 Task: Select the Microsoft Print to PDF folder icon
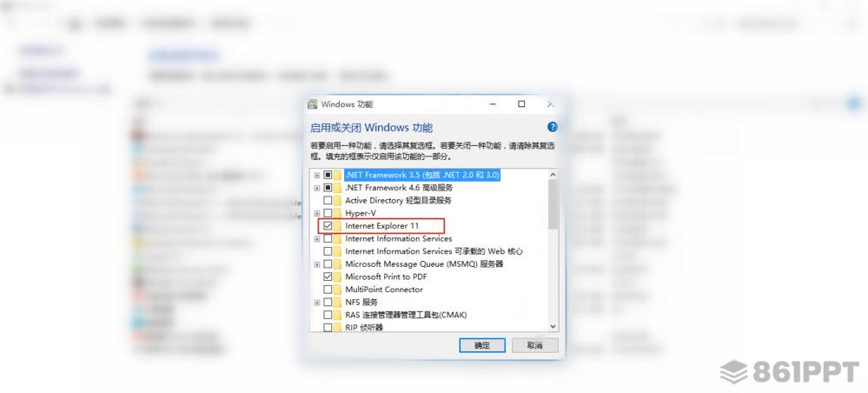coord(337,276)
